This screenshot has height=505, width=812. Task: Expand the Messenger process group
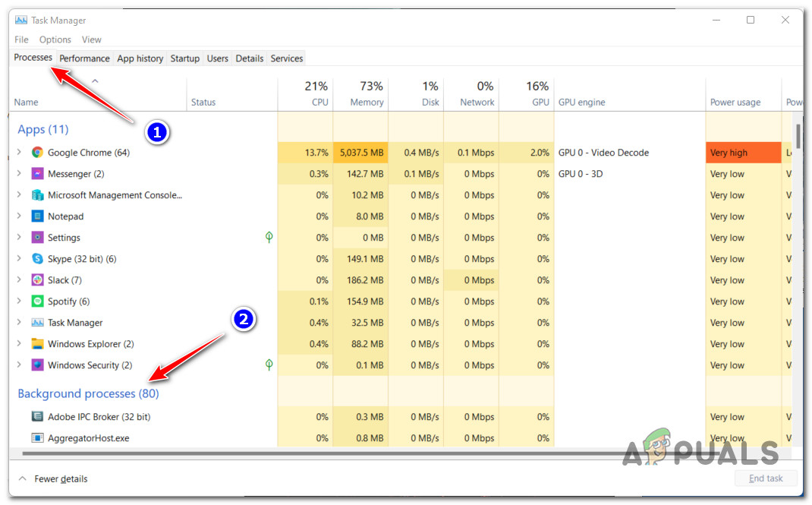[19, 173]
